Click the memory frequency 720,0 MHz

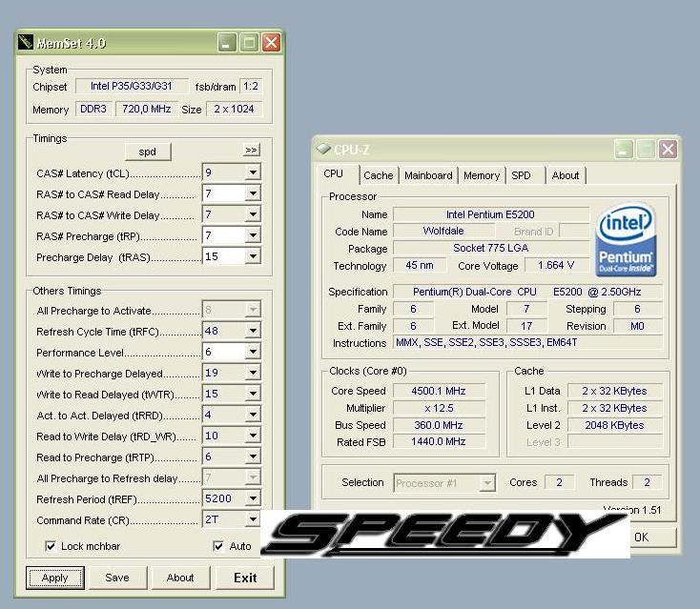(x=147, y=109)
